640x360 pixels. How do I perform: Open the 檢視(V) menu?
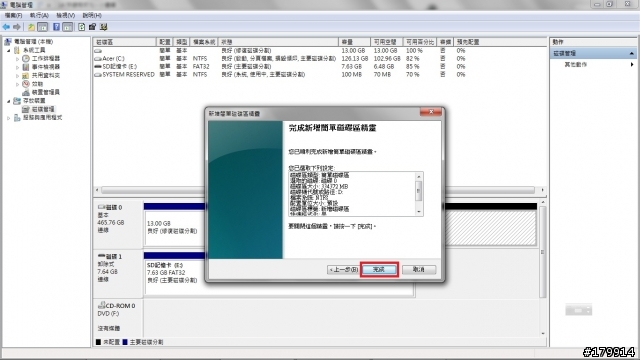(65, 15)
